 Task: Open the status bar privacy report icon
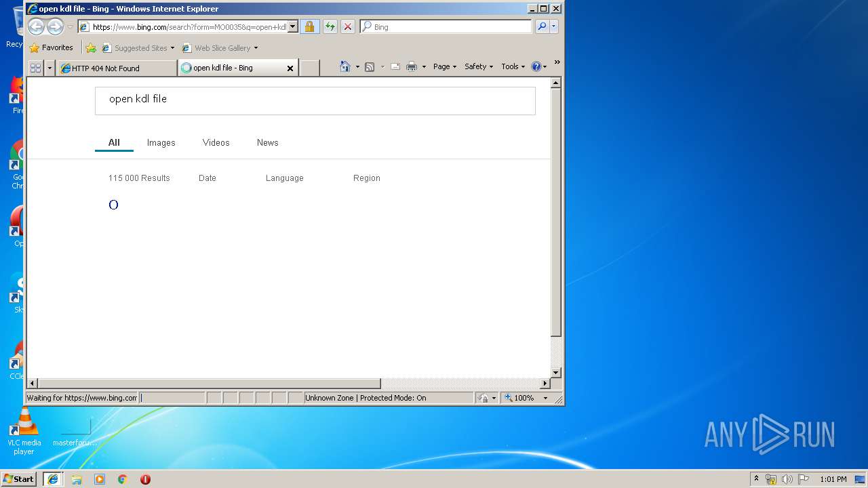[487, 398]
